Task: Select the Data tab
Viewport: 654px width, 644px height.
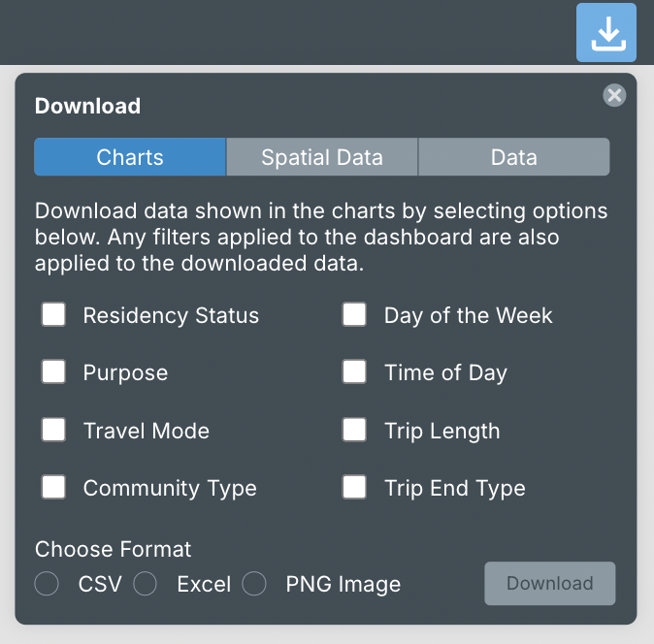Action: (x=514, y=157)
